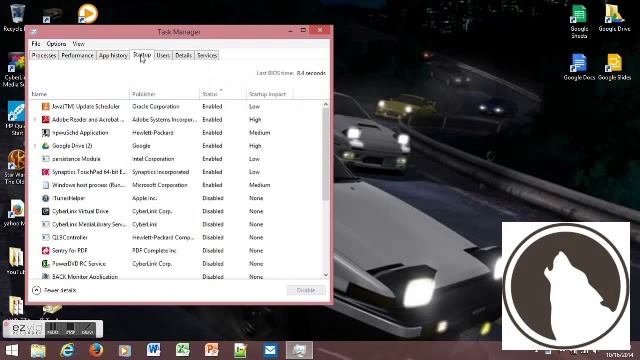
Task: Click the Adobe Reader and Acrobat icon
Action: [46, 120]
